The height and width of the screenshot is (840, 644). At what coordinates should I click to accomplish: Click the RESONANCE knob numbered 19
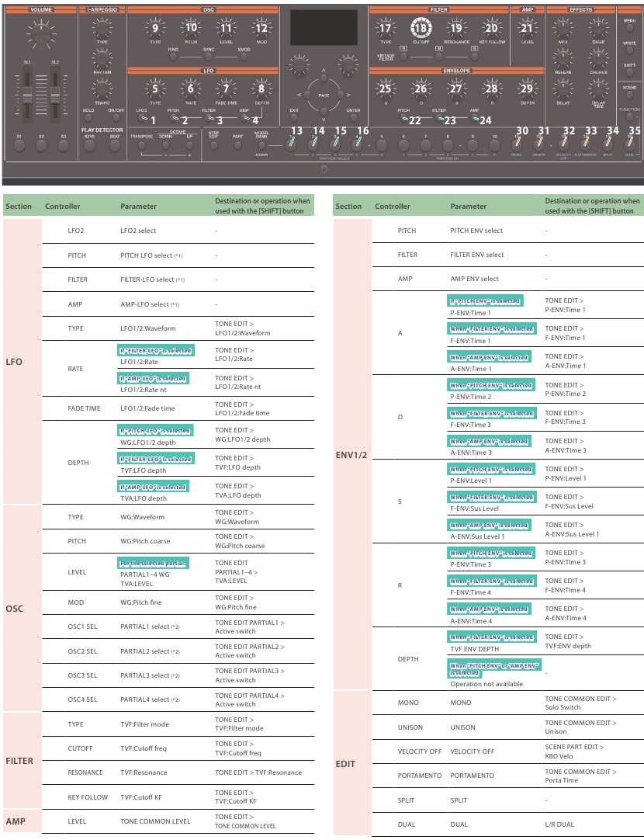coord(456,28)
